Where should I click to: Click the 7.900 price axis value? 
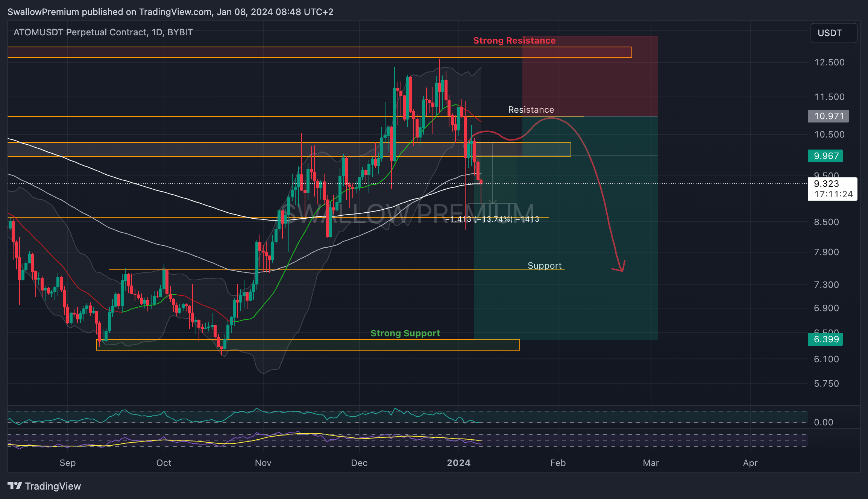pos(826,252)
